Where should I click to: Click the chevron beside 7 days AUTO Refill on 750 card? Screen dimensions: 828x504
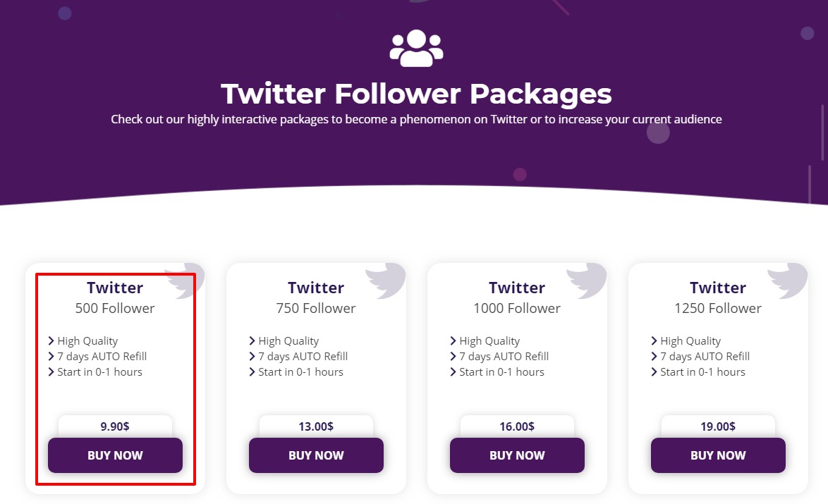pos(252,356)
